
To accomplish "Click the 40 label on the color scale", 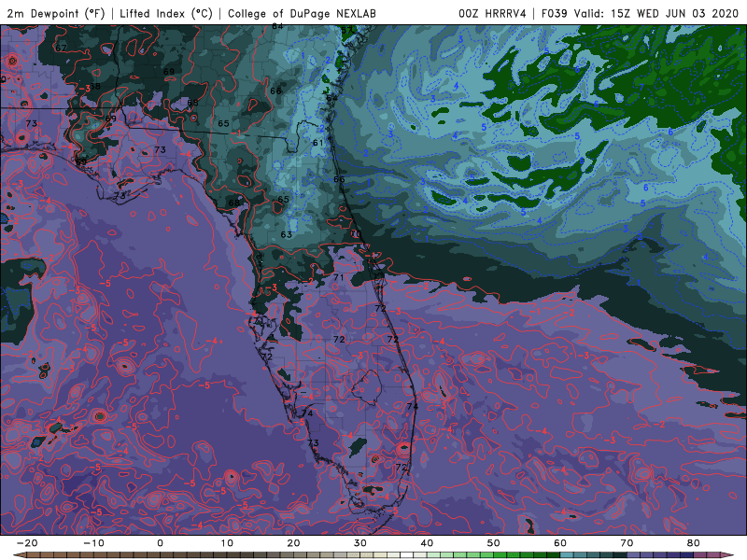I will click(427, 543).
